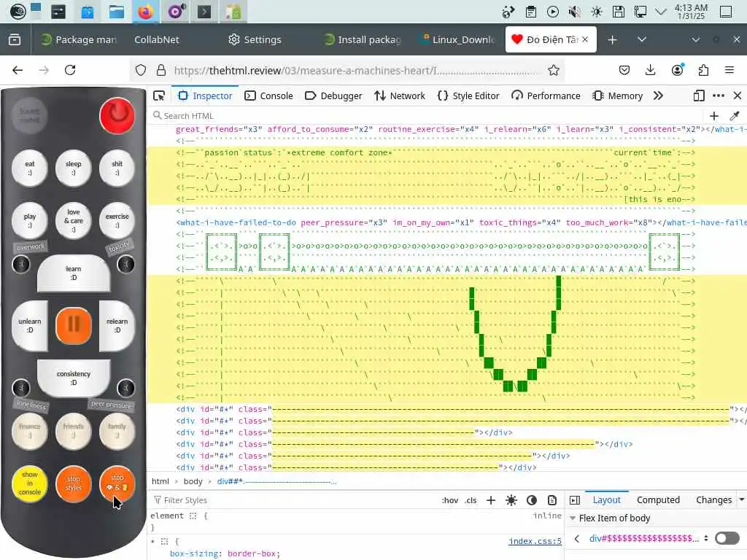Switch to the Network tab
The image size is (747, 560).
pyautogui.click(x=400, y=96)
